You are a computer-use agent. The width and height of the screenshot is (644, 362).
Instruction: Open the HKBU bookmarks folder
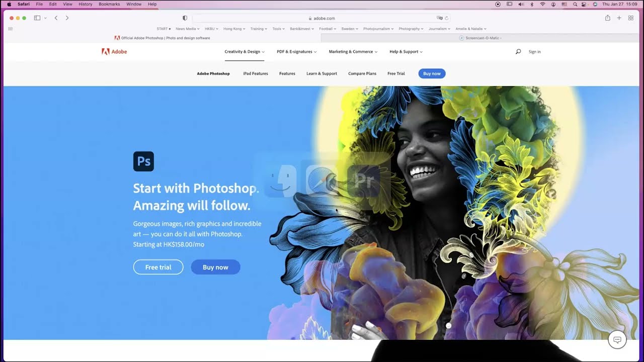[x=211, y=29]
